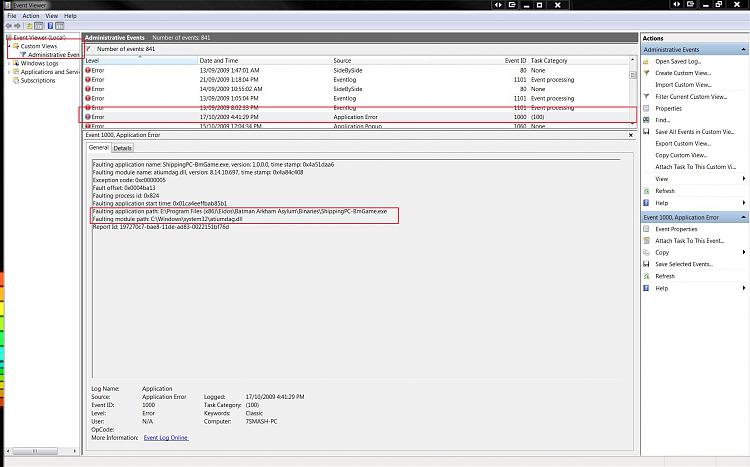
Task: Click the Event Properties icon
Action: pyautogui.click(x=646, y=229)
